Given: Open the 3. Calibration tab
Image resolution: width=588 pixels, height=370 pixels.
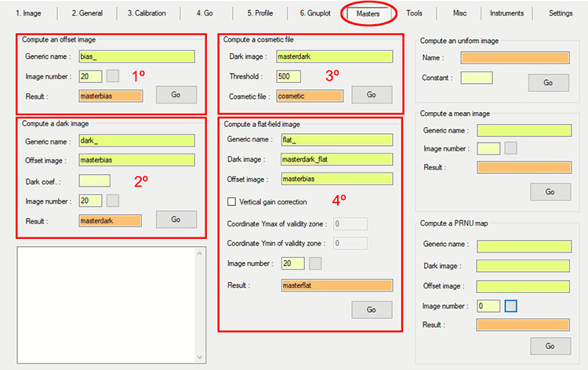Looking at the screenshot, I should (147, 13).
